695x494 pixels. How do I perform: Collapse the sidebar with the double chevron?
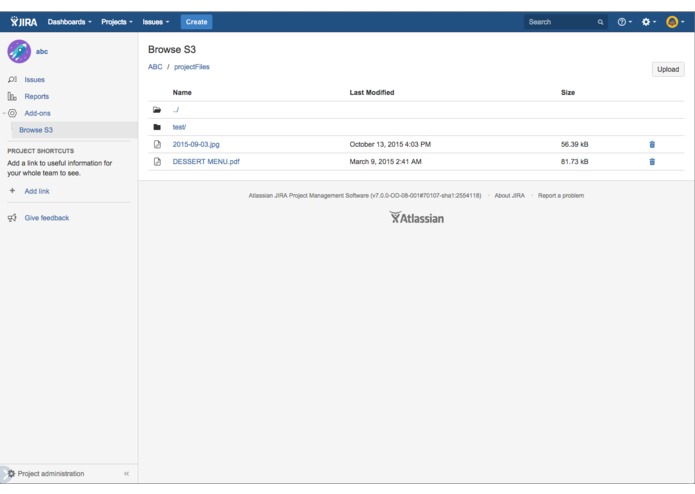[126, 474]
